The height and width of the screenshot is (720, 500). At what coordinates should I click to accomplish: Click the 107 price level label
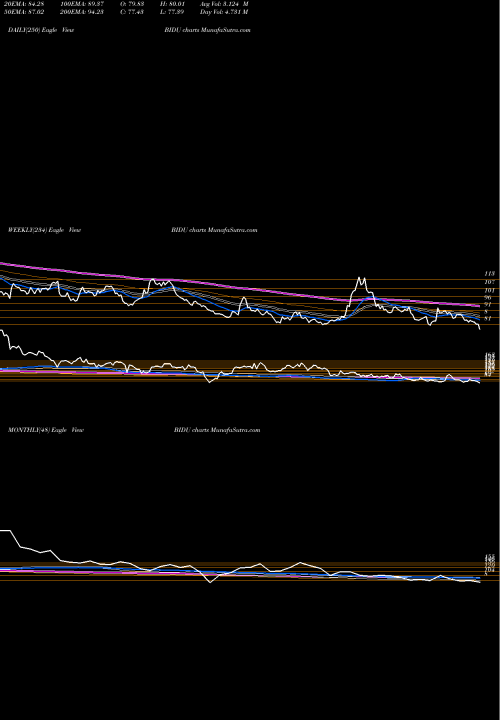(489, 281)
